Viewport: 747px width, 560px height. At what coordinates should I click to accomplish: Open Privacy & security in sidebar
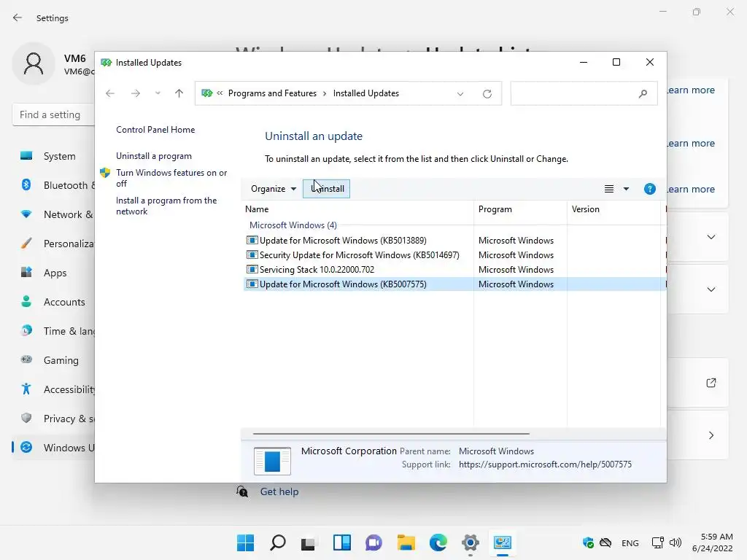tap(53, 419)
